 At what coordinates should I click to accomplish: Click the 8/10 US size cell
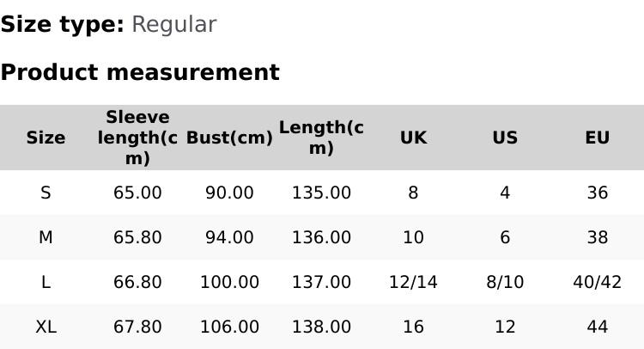click(505, 282)
